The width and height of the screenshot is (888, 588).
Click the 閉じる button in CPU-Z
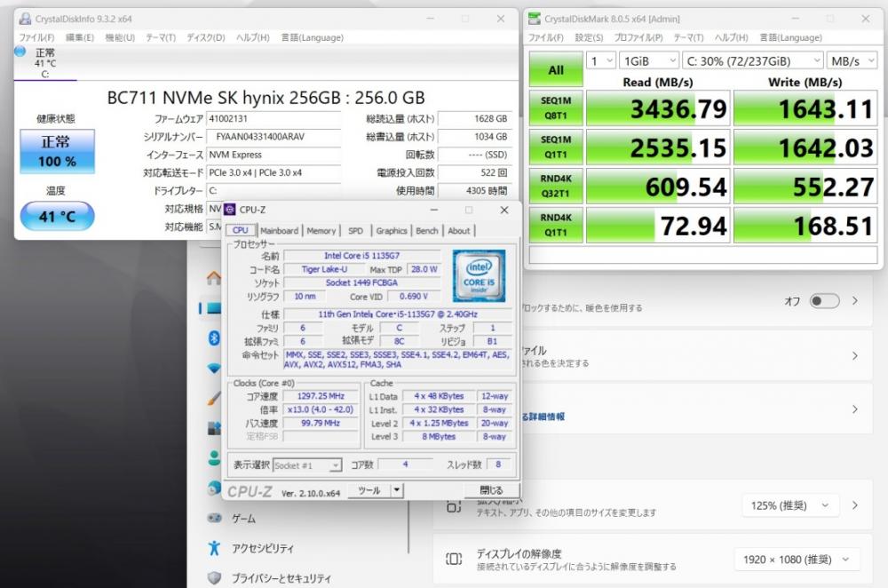(491, 490)
